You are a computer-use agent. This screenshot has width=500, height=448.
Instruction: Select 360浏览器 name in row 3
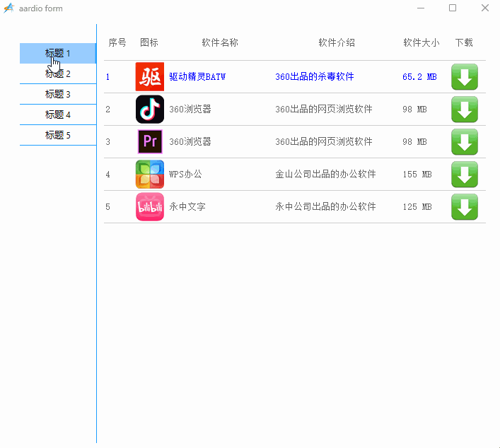tap(190, 142)
